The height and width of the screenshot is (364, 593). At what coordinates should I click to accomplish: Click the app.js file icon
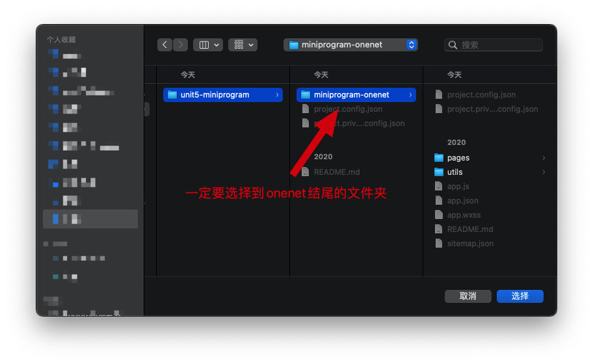[439, 187]
